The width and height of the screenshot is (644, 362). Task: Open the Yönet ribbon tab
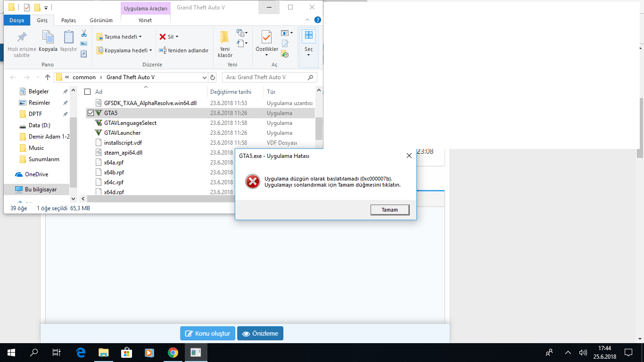pos(145,20)
